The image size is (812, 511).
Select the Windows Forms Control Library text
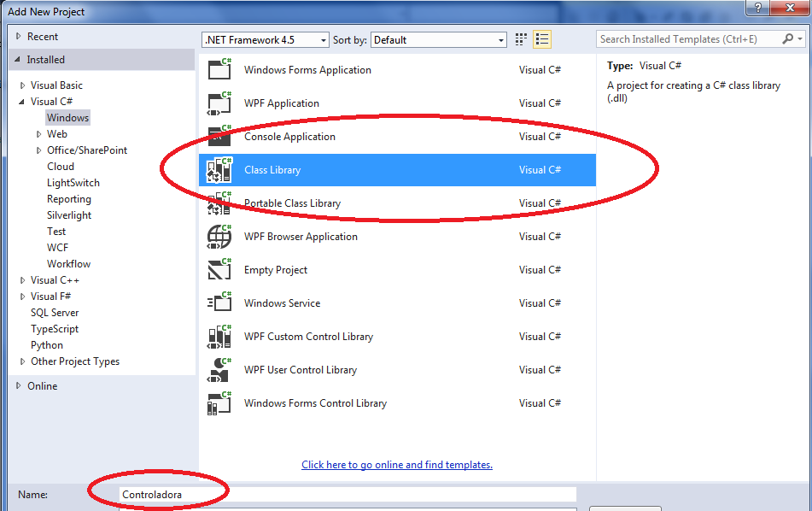(x=315, y=403)
